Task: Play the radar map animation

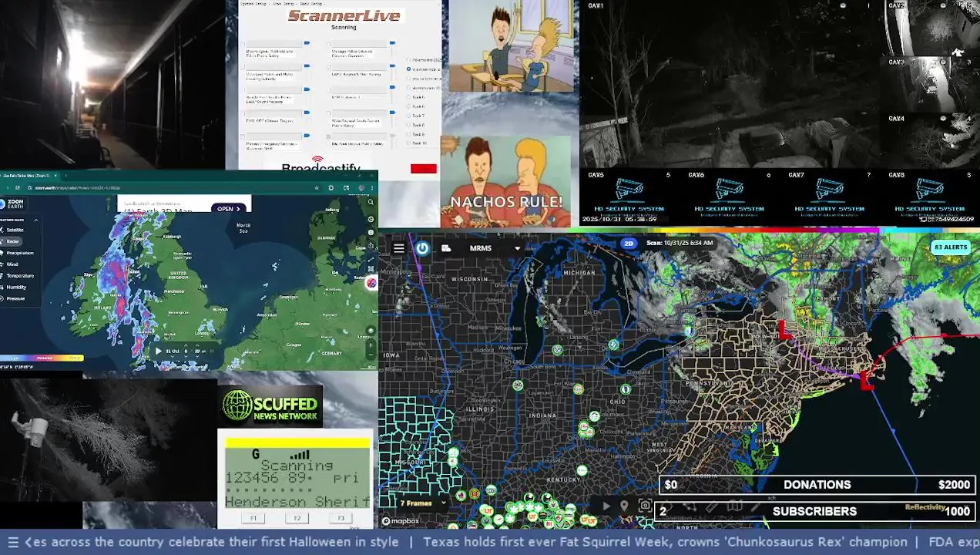Action: (606, 506)
